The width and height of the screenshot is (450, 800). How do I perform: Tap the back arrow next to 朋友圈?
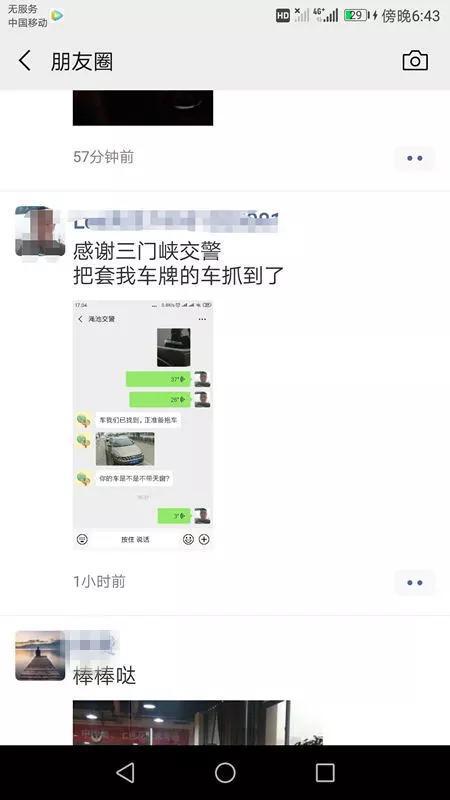pyautogui.click(x=24, y=61)
